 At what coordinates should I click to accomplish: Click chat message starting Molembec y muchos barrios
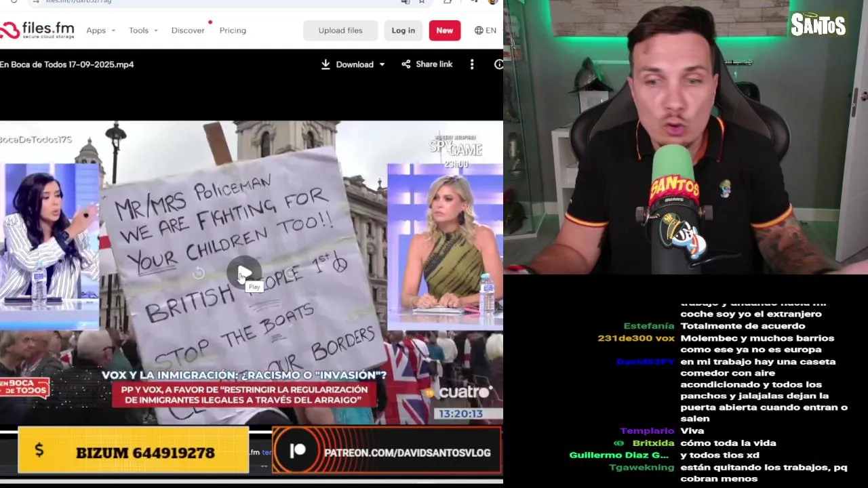(x=757, y=344)
